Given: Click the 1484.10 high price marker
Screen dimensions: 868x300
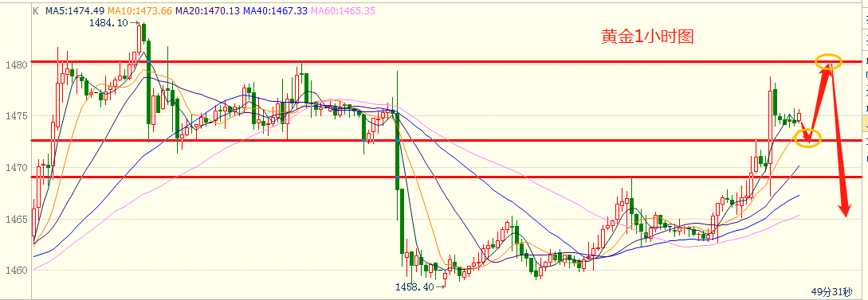Looking at the screenshot, I should [x=112, y=22].
